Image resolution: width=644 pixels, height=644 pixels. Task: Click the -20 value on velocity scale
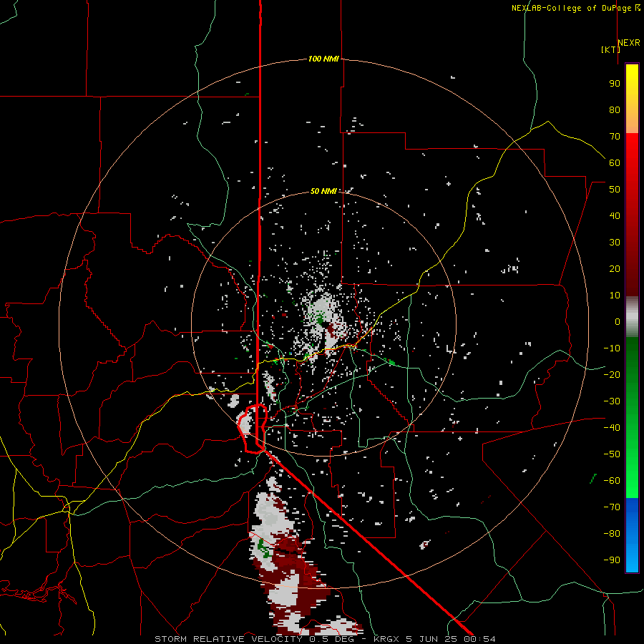(x=612, y=374)
